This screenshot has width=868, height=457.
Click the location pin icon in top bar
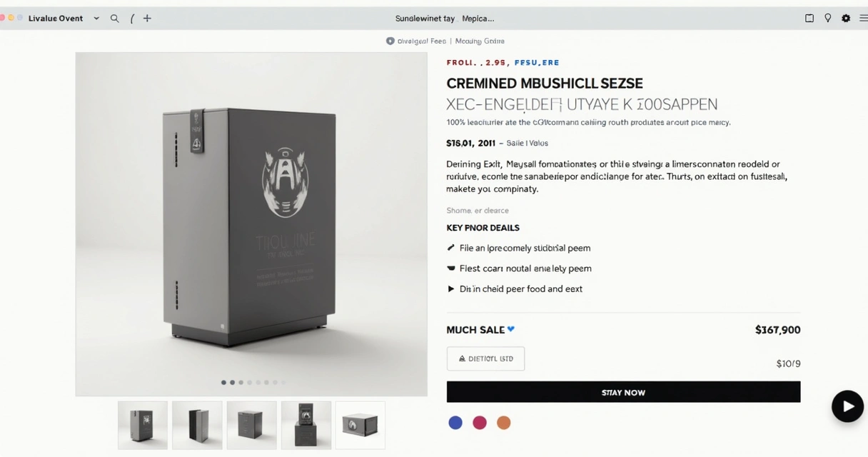click(828, 19)
